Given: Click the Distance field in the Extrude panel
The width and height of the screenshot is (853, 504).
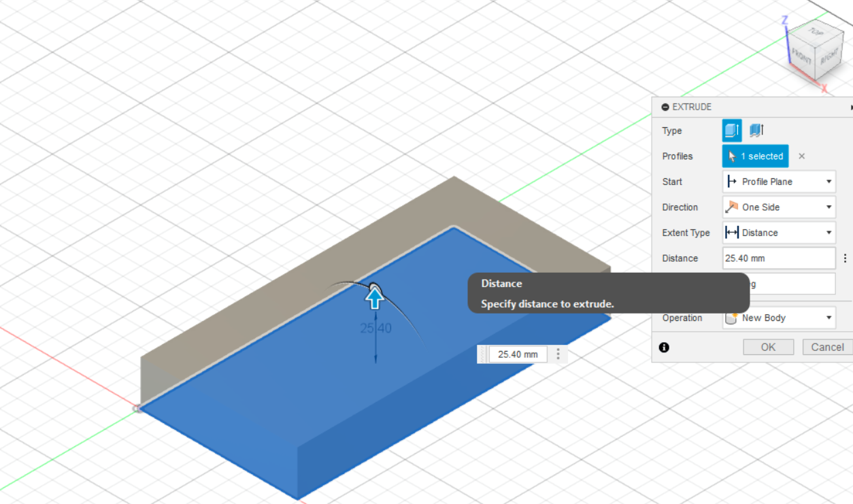Looking at the screenshot, I should tap(778, 258).
